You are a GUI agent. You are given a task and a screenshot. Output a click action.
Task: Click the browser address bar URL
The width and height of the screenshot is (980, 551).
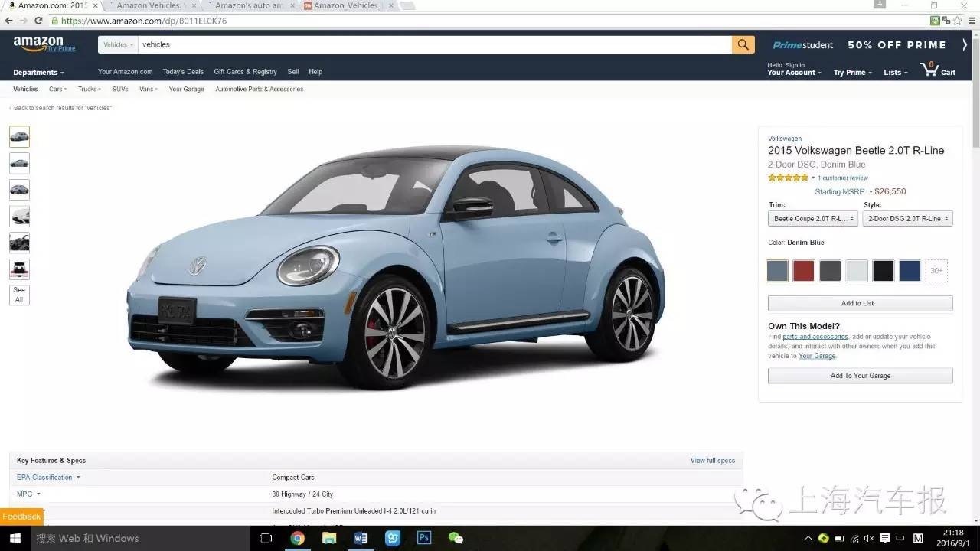144,21
